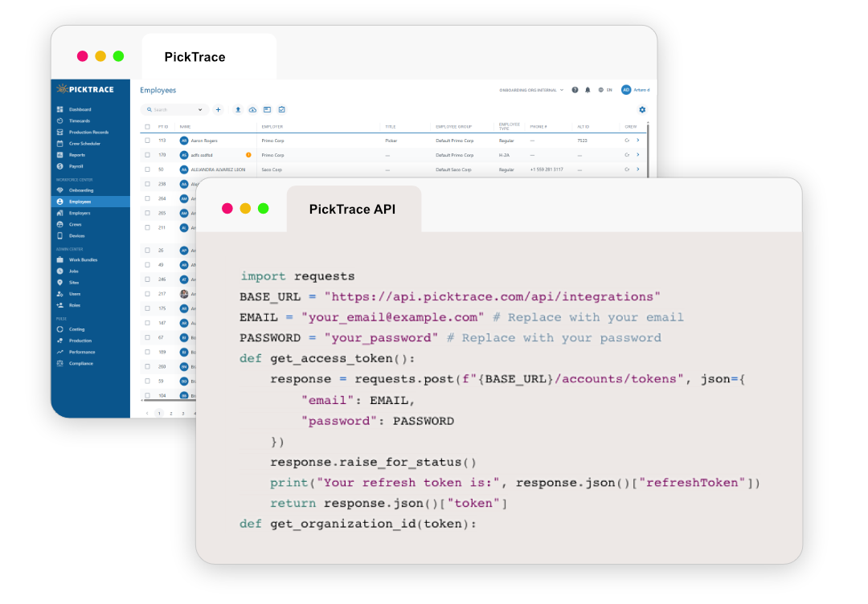Viewport: 868px width, 604px height.
Task: Switch to the PickTrace API tab
Action: pos(352,209)
